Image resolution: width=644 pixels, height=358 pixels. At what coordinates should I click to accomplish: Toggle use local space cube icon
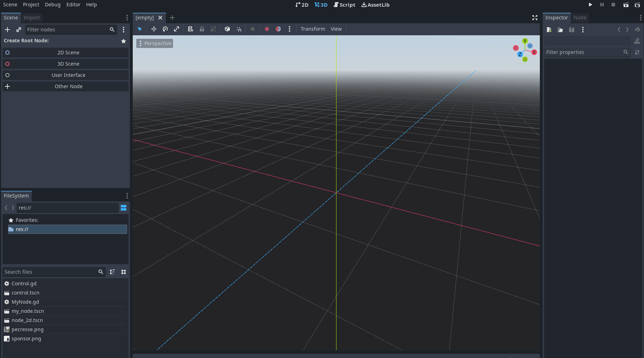click(x=227, y=29)
